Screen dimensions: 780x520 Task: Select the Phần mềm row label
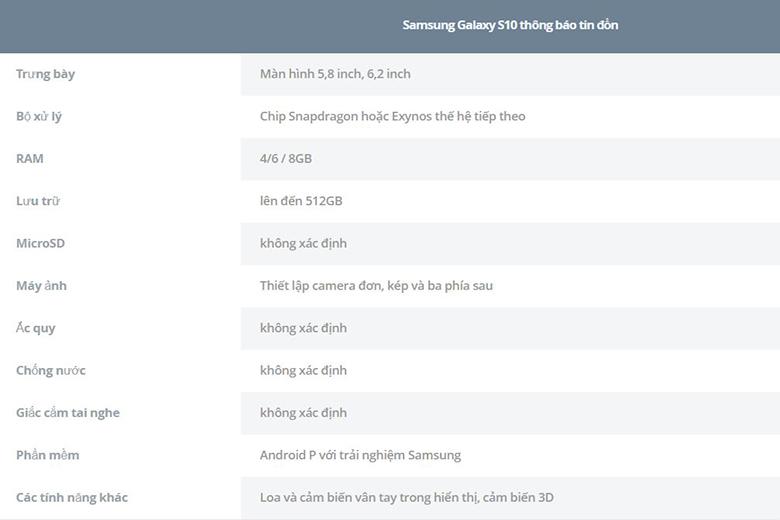point(47,455)
